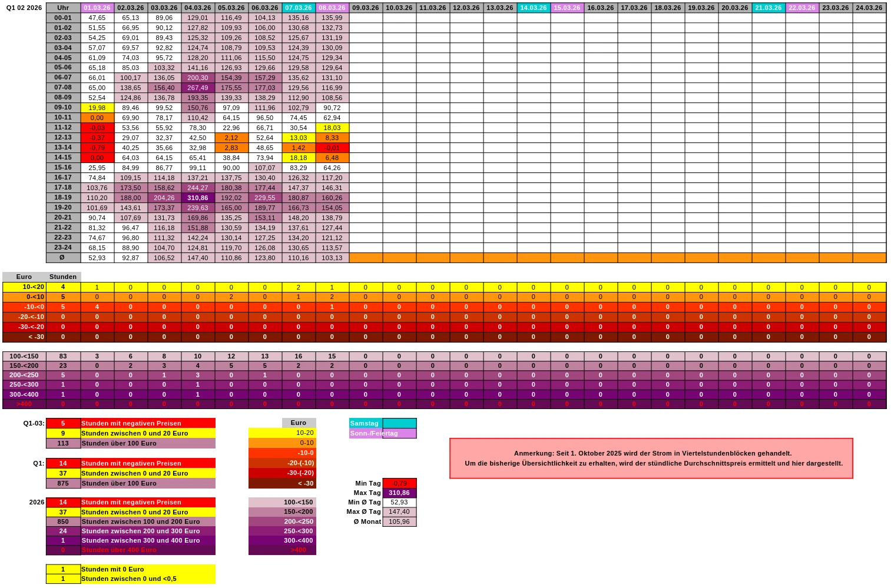
Task: Click the price cell showing 267,49
Action: [x=197, y=88]
